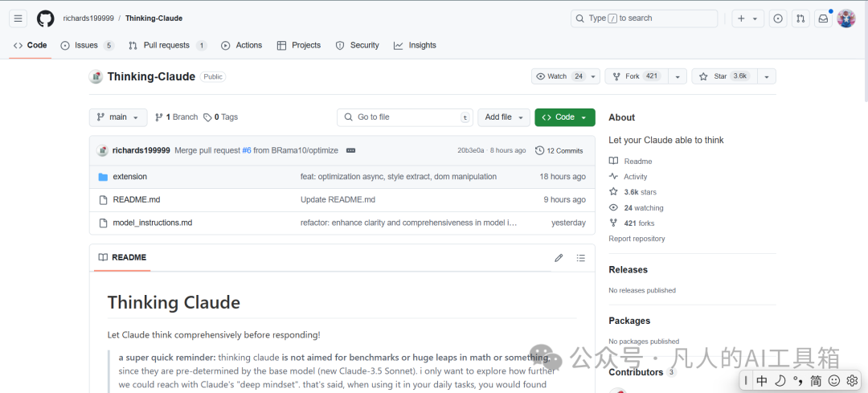Open the Packages heading link
This screenshot has width=868, height=393.
629,321
